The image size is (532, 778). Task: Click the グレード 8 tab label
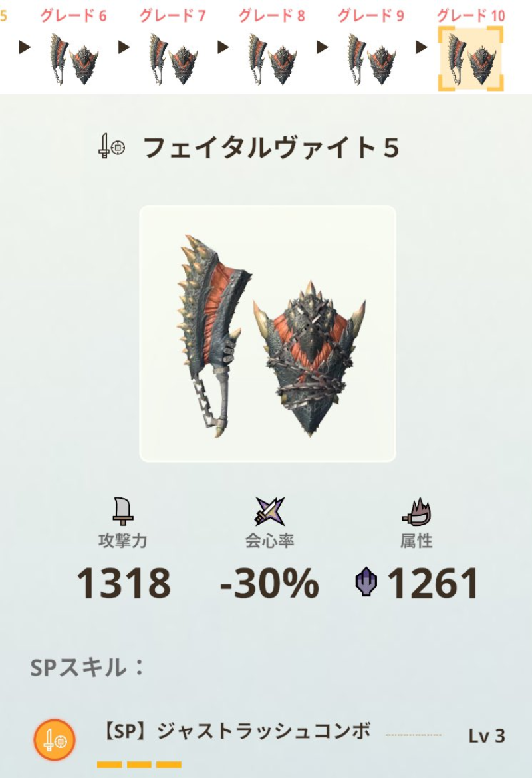click(272, 15)
